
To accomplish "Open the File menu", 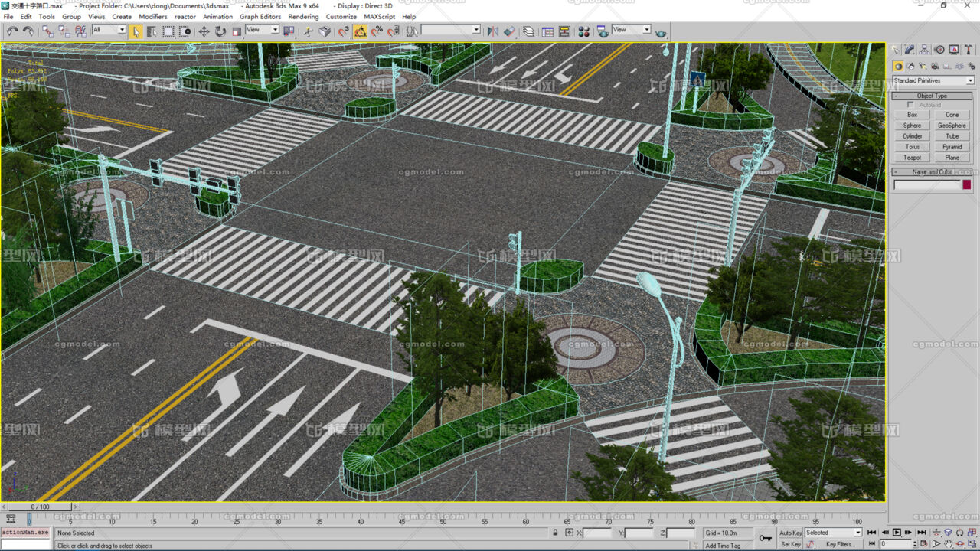I will [8, 16].
